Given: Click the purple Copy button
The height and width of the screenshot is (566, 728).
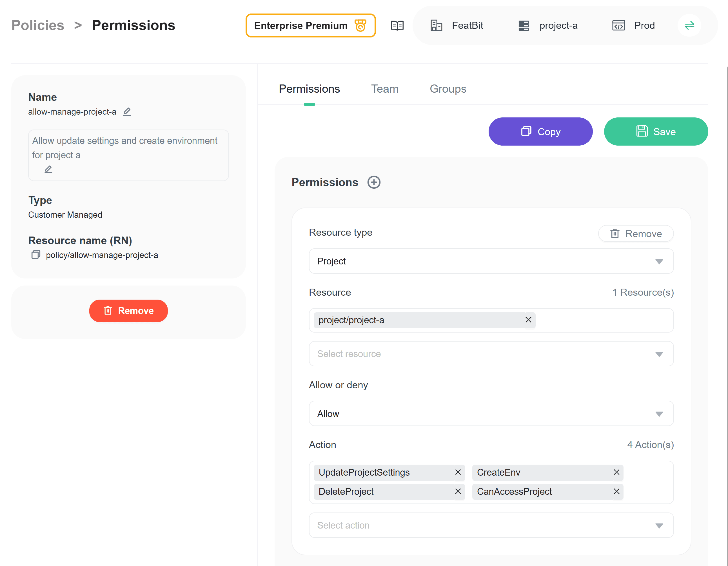Looking at the screenshot, I should tap(540, 132).
